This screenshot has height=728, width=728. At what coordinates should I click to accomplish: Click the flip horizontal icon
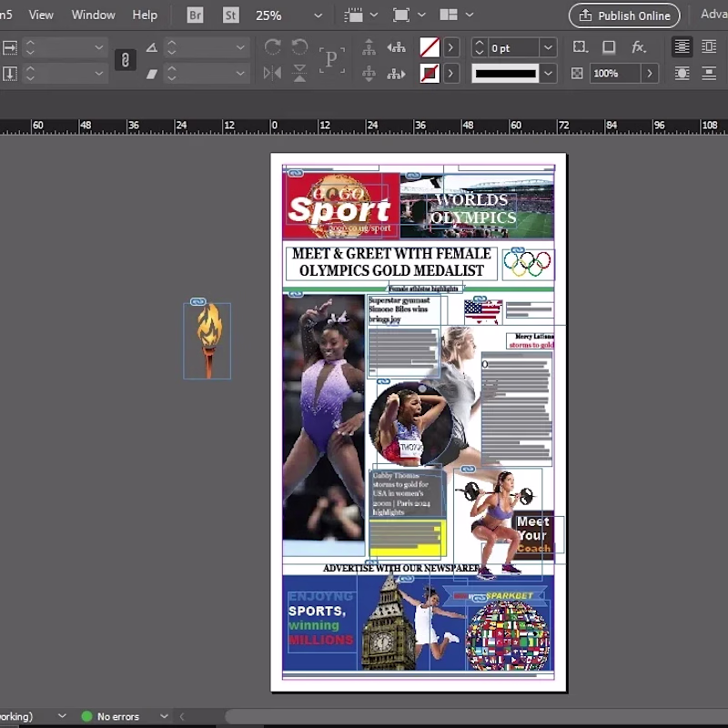(272, 74)
